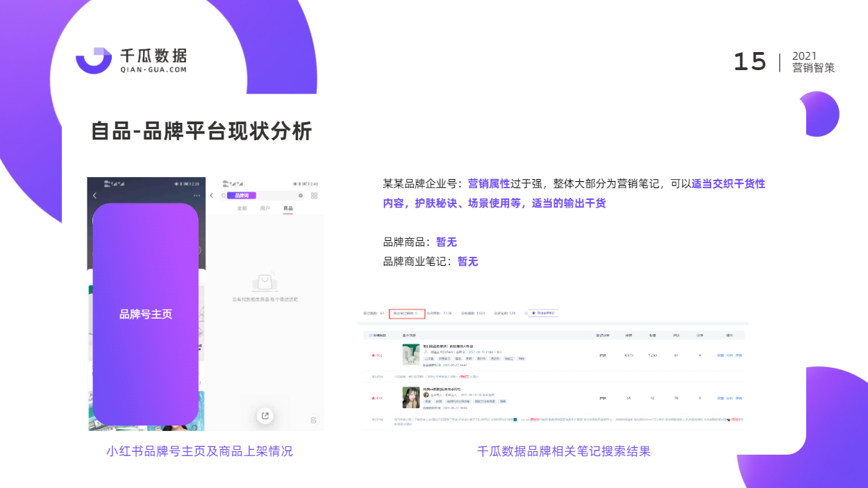This screenshot has width=868, height=488.
Task: Click the 品牌商业笔记：暂无 line
Action: click(431, 262)
